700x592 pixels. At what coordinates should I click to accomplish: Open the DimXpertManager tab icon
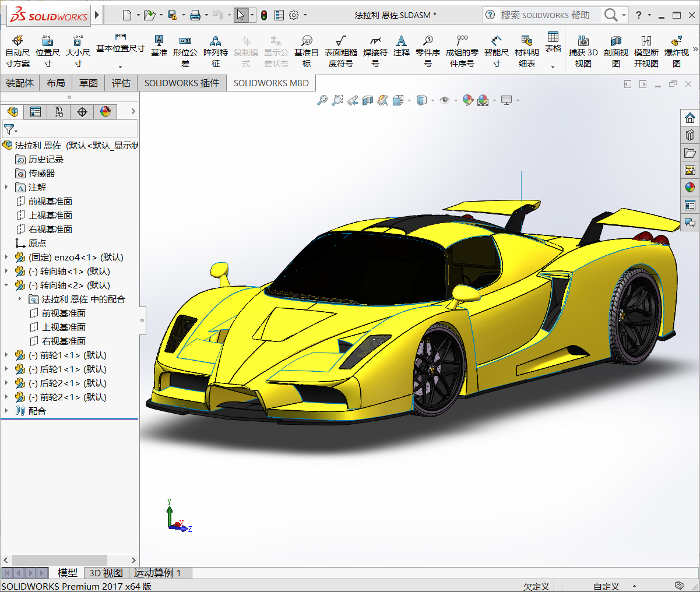[x=82, y=111]
